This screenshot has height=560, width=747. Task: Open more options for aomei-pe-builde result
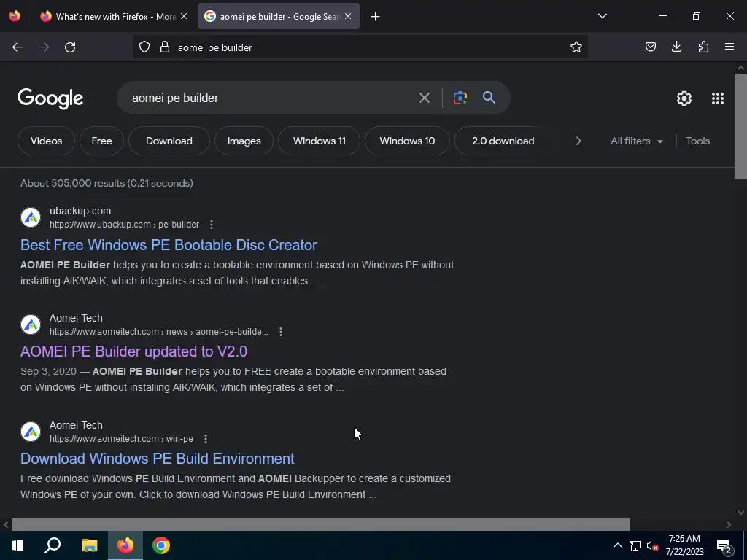coord(281,332)
